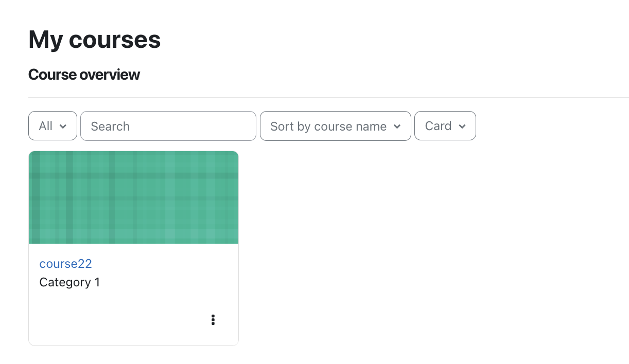Click the divider line under Course overview

coord(328,97)
